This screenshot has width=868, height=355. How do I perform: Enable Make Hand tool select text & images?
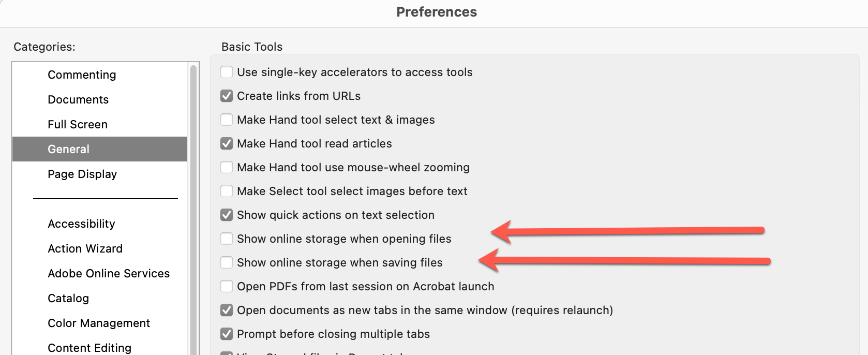click(226, 120)
